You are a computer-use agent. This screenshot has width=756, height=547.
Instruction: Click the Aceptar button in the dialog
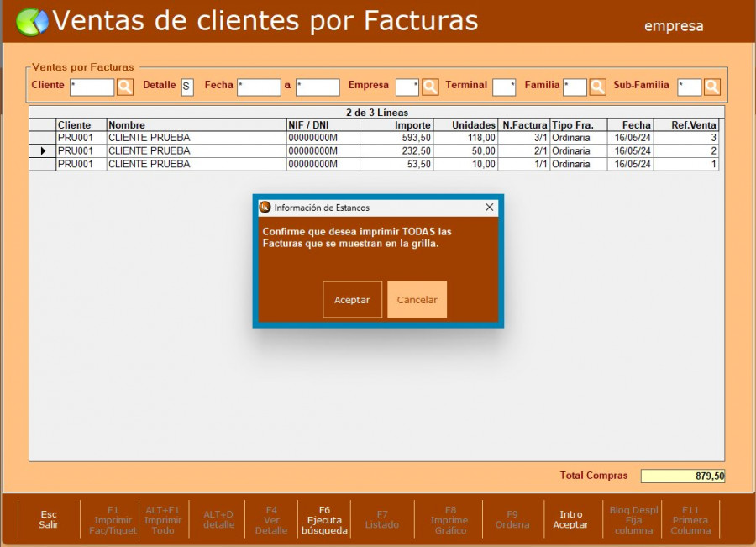click(x=352, y=300)
